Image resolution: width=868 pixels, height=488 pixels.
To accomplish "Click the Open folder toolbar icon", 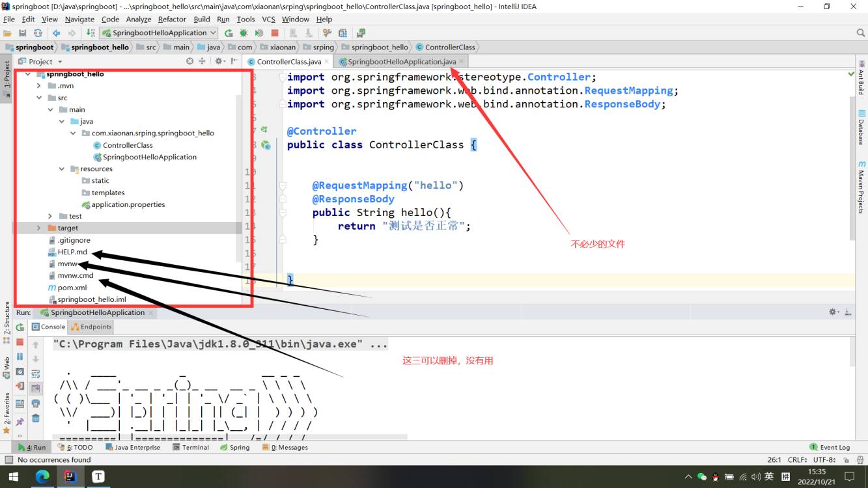I will (x=8, y=33).
